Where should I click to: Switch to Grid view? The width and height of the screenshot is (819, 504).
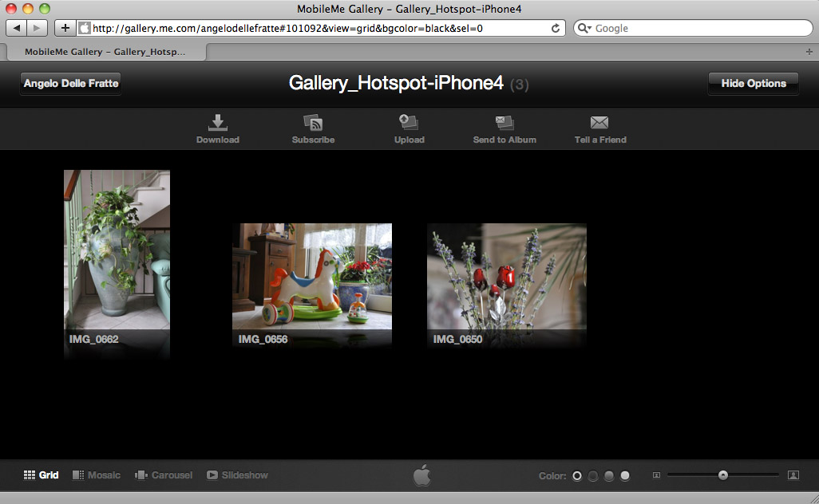[x=41, y=474]
